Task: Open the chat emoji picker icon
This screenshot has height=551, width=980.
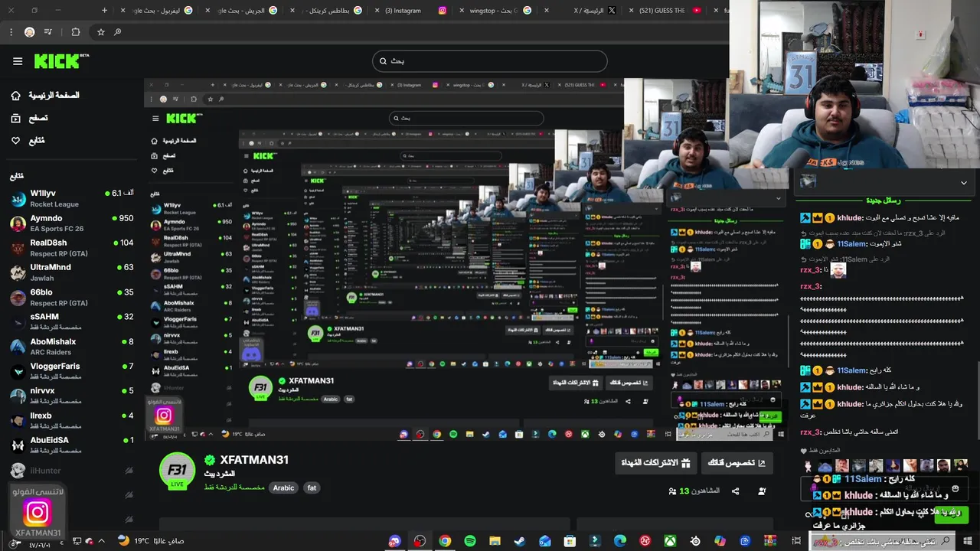Action: pos(955,488)
